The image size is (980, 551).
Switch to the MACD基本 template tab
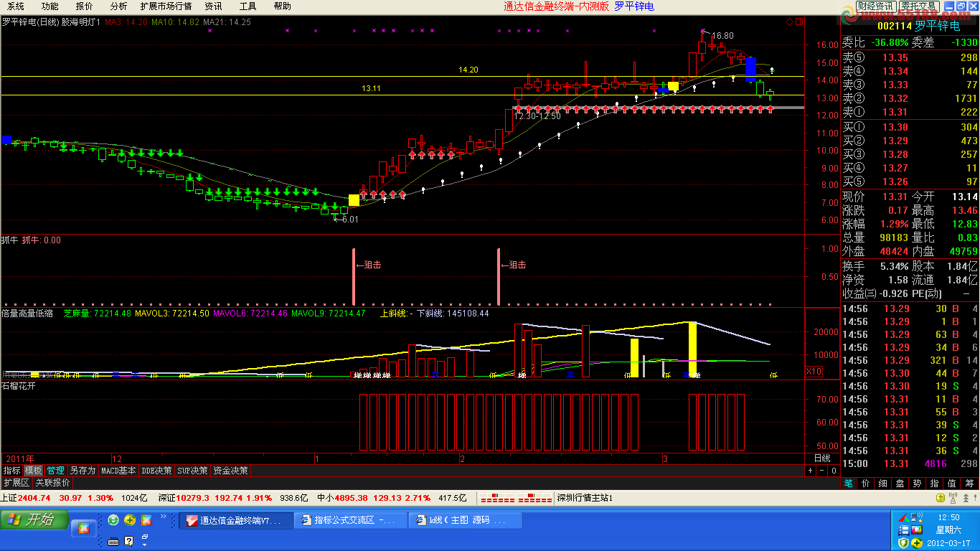click(118, 471)
